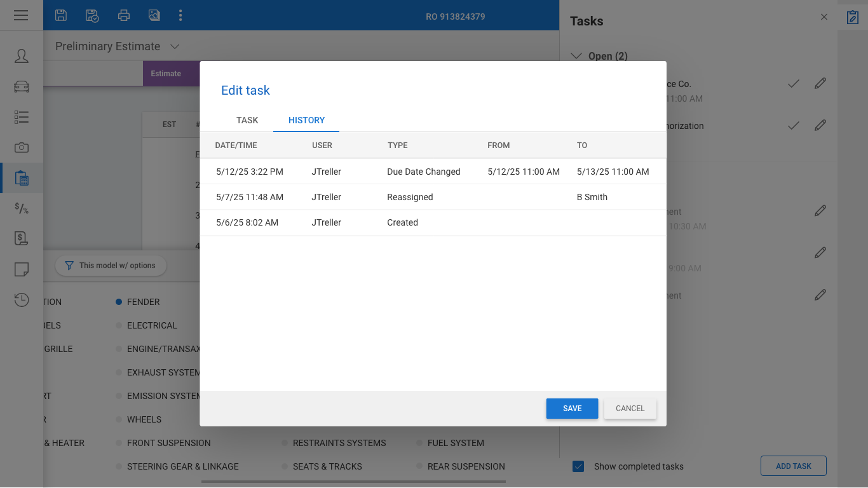Screen dimensions: 868x488
Task: Select the FENDER category bullet
Action: pyautogui.click(x=119, y=302)
